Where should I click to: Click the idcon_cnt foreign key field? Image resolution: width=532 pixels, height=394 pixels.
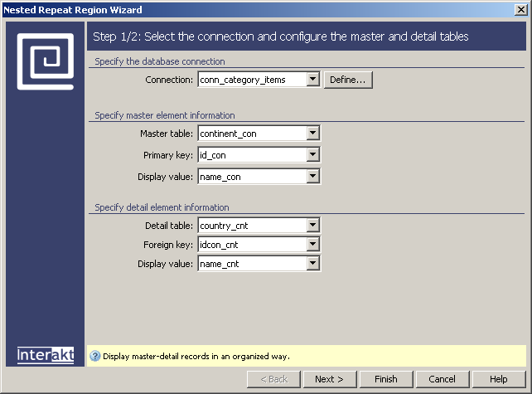point(251,244)
